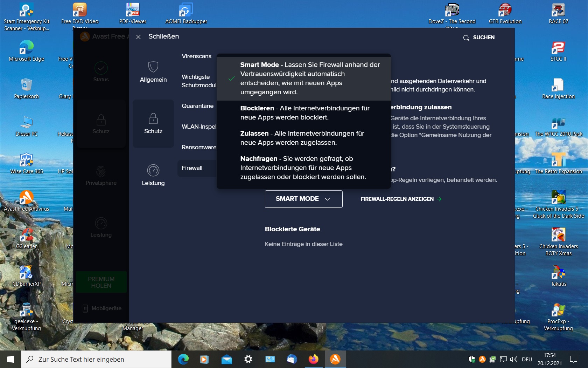Screen dimensions: 588x368
Task: Click Windows Start button
Action: tap(10, 359)
